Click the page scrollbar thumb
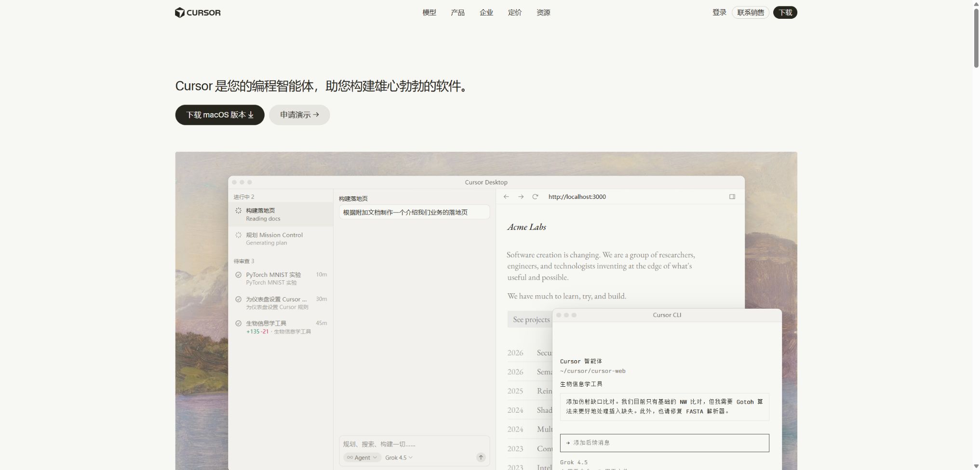This screenshot has height=470, width=980. click(x=976, y=38)
